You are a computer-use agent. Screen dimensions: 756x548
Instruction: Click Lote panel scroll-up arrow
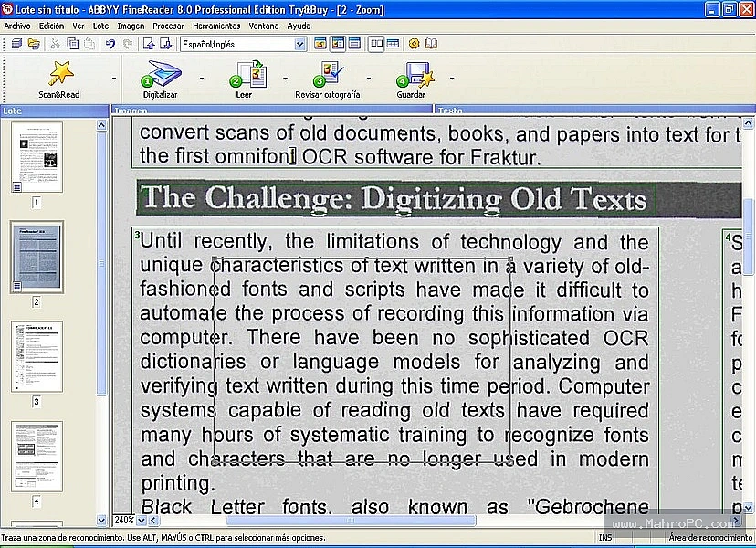click(101, 125)
